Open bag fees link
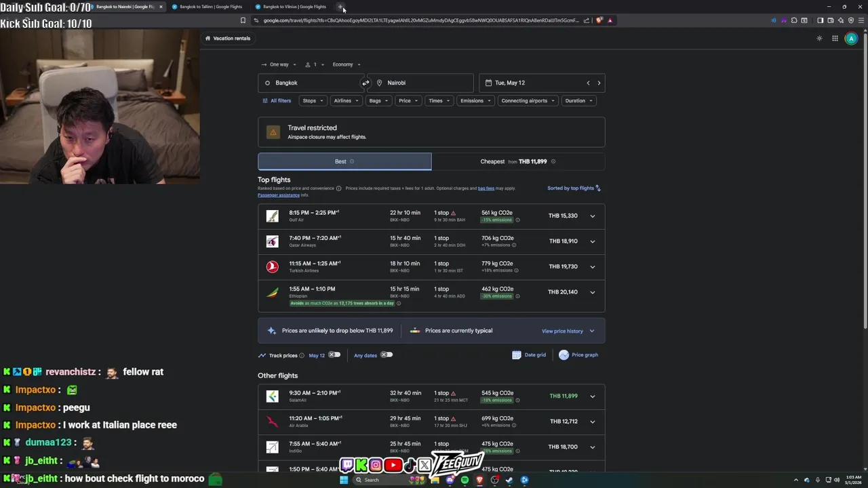Image resolution: width=868 pixels, height=488 pixels. tap(486, 188)
